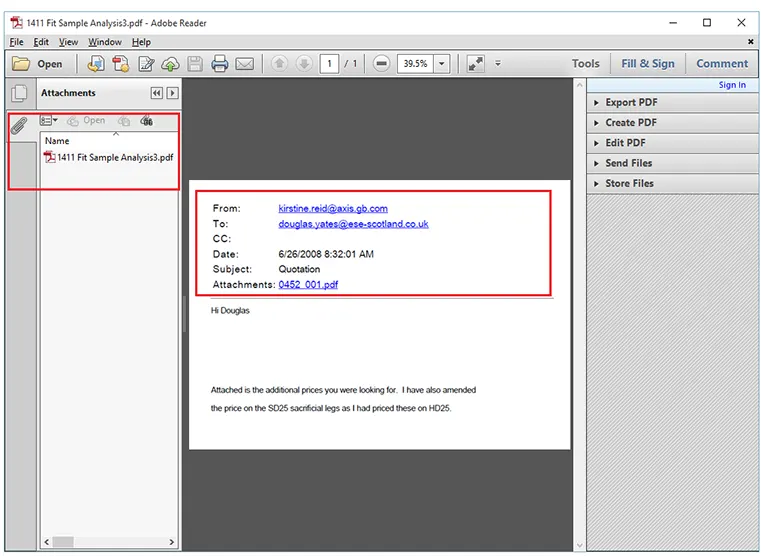Switch to the Comment tab
The height and width of the screenshot is (556, 761).
tap(722, 64)
